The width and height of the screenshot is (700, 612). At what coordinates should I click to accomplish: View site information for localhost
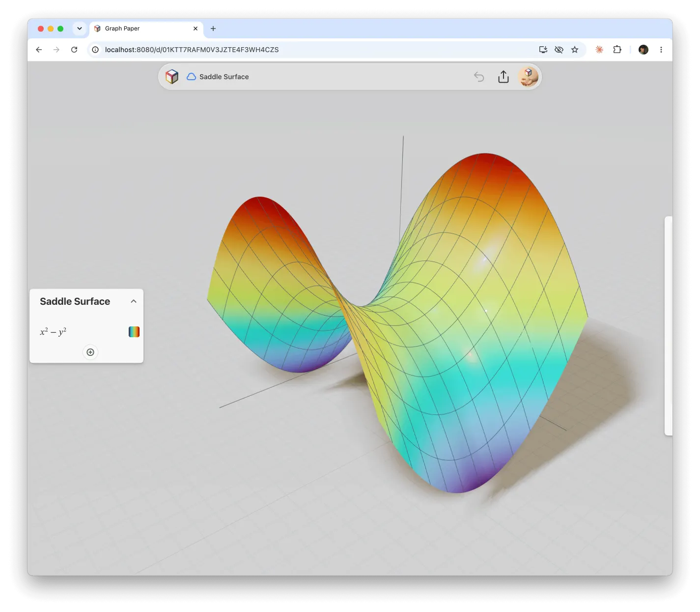[x=95, y=50]
